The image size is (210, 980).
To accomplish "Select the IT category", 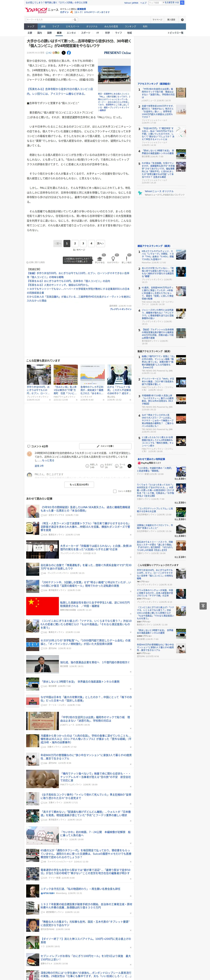I will tap(98, 33).
